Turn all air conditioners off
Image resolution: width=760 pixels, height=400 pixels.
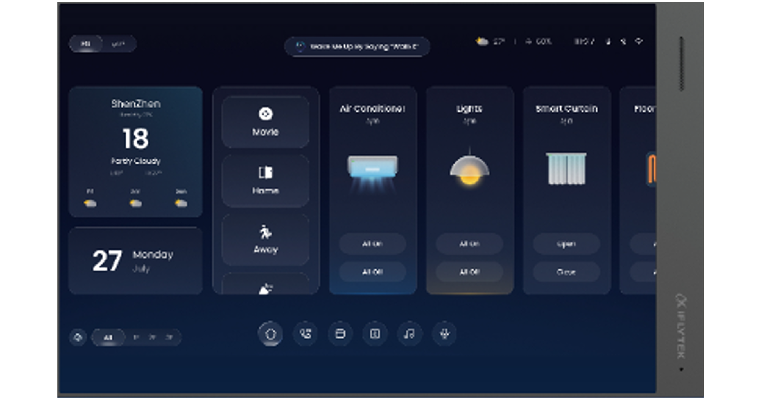[373, 272]
